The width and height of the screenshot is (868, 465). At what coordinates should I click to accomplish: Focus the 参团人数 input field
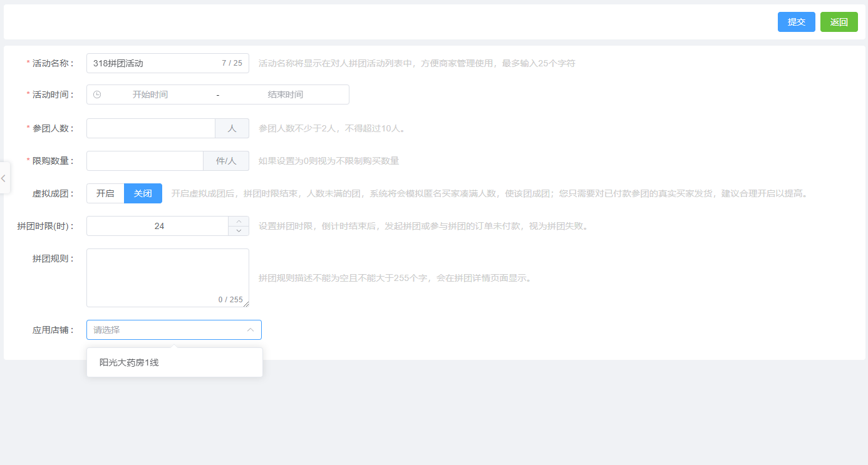pyautogui.click(x=151, y=128)
